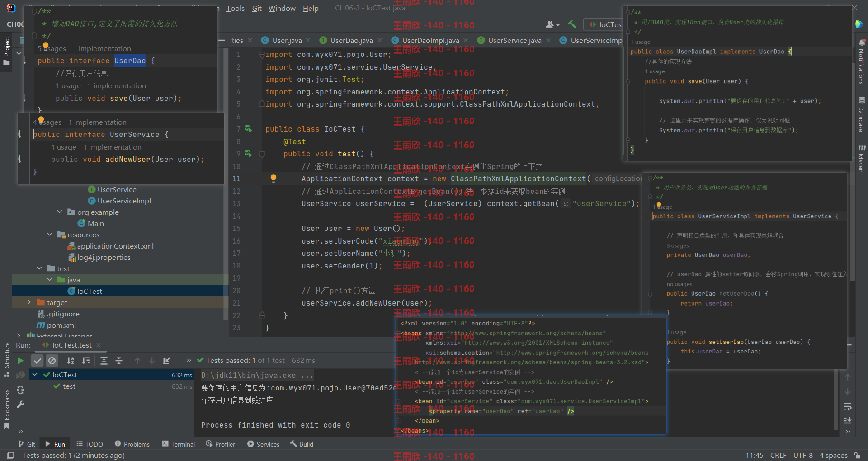Collapse all test results
Image resolution: width=868 pixels, height=461 pixels.
coord(119,361)
